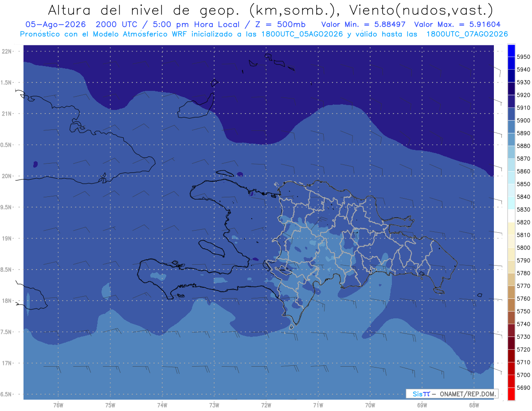This screenshot has width=532, height=411.
Task: Select the legend value 5830
Action: click(x=523, y=209)
